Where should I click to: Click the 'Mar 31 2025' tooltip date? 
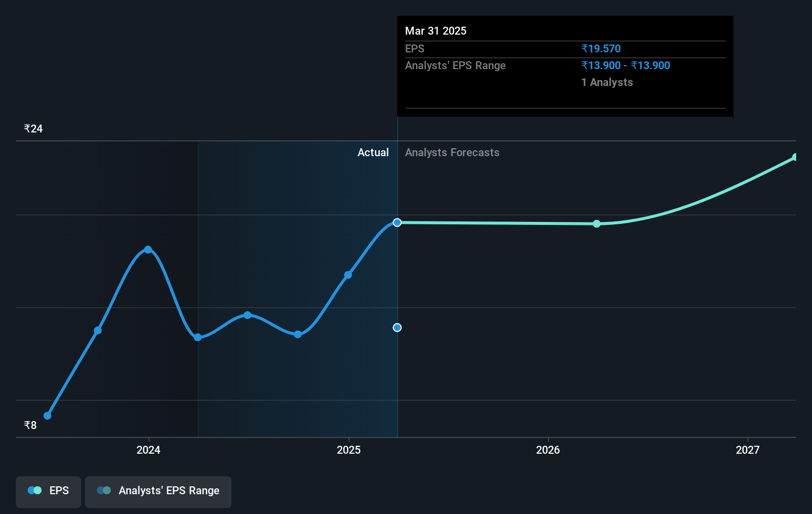point(436,31)
